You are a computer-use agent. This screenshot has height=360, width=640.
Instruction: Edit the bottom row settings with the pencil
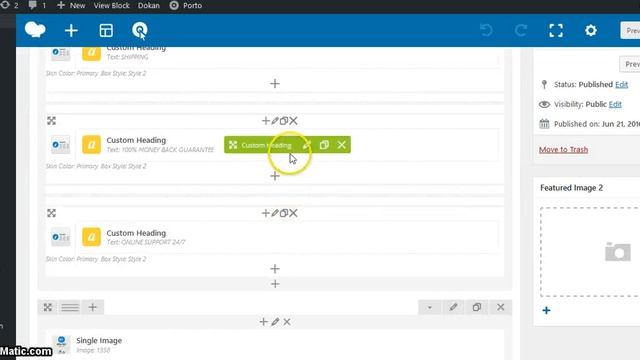(x=453, y=307)
